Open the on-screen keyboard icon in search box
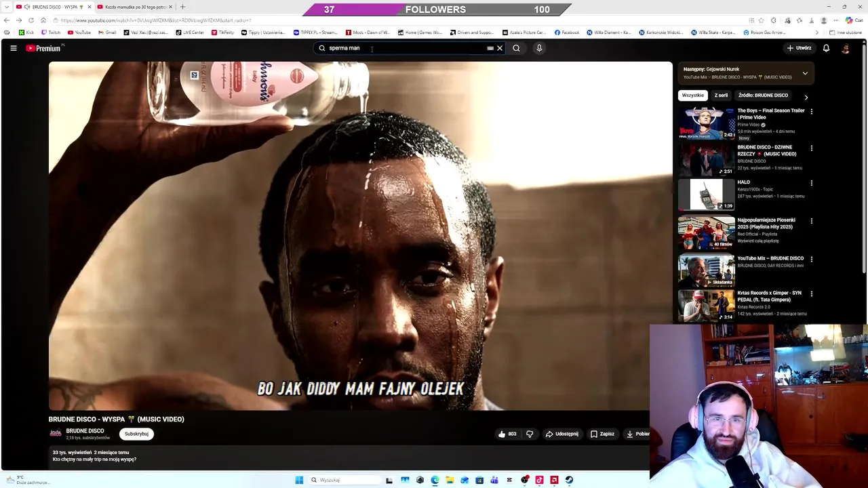The image size is (868, 488). [x=490, y=48]
